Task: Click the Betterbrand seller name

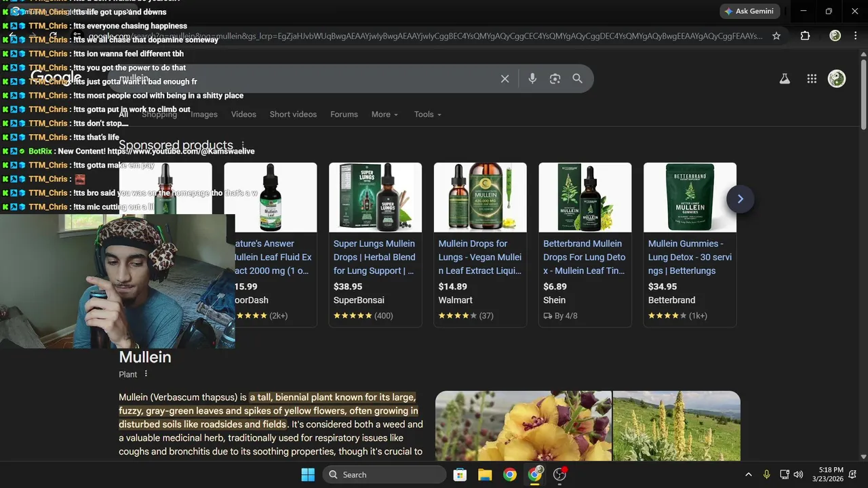Action: [x=671, y=300]
